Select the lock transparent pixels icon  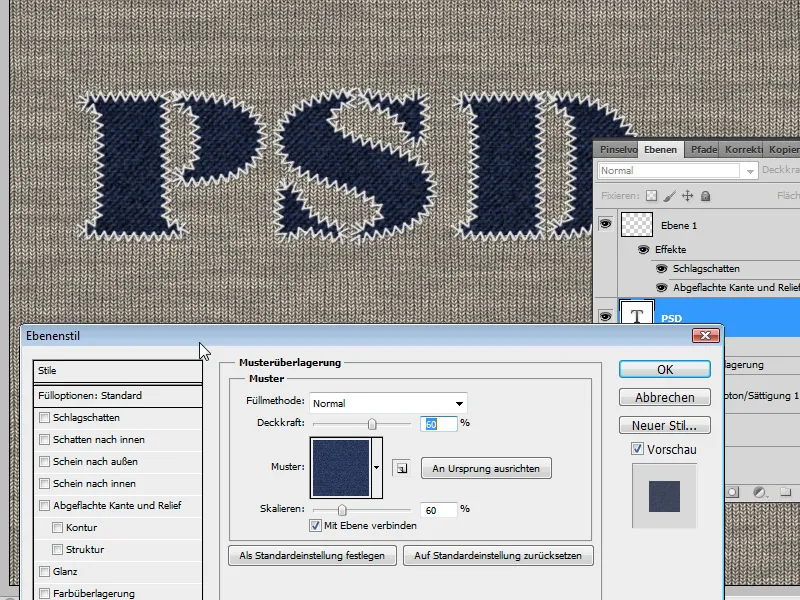[650, 195]
